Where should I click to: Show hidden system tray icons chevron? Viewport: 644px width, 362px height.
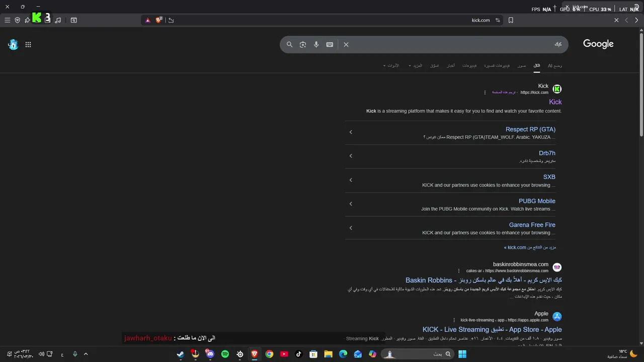pos(86,354)
